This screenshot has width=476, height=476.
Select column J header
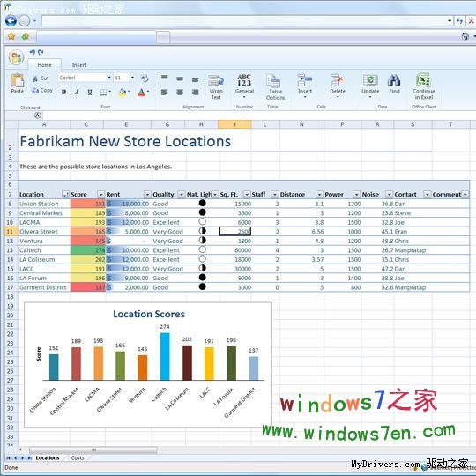pos(234,124)
